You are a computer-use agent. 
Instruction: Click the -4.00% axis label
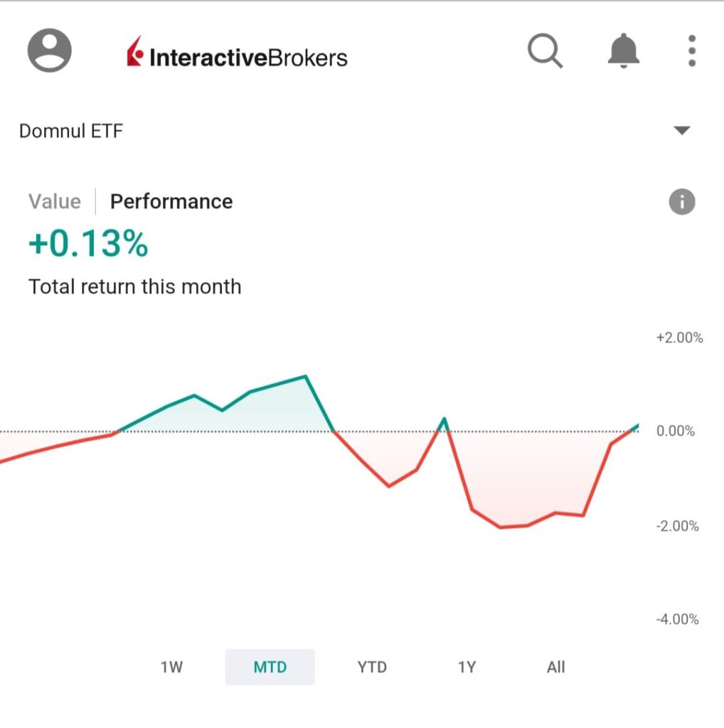click(677, 619)
